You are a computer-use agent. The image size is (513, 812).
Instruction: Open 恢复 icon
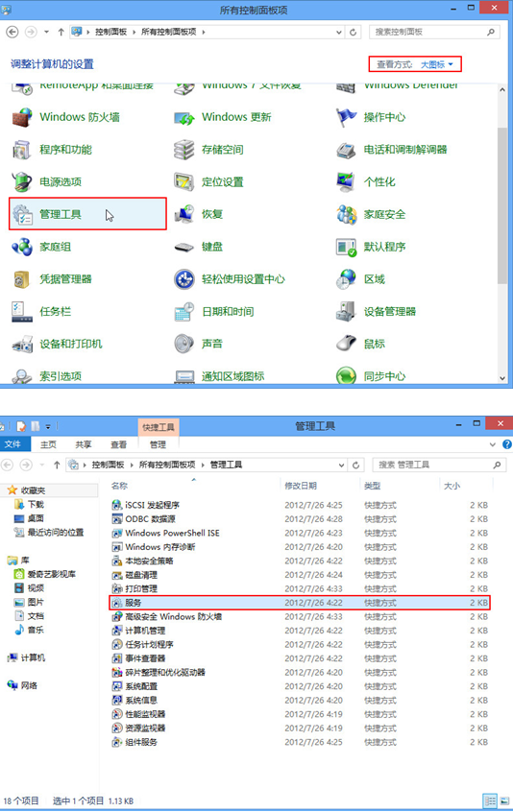click(x=183, y=214)
